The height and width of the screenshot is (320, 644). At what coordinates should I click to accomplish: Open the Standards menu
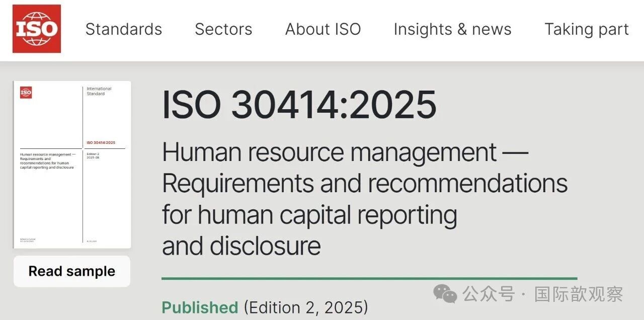(124, 29)
